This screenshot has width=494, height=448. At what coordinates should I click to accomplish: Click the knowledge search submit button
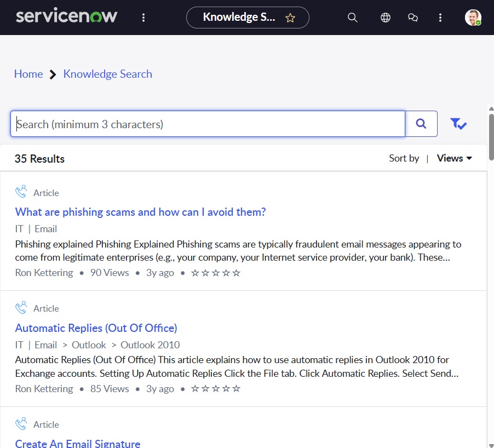point(421,124)
